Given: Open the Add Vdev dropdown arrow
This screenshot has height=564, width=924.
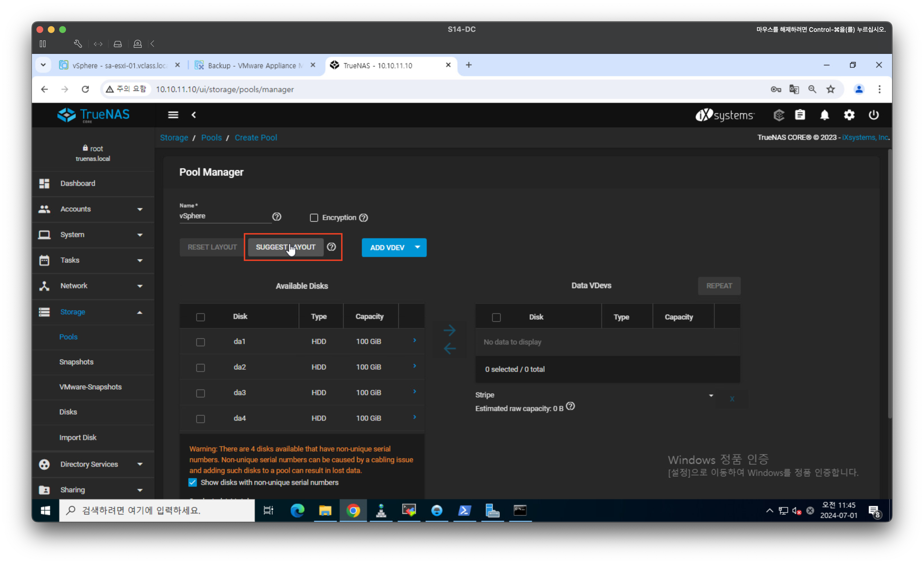Looking at the screenshot, I should pyautogui.click(x=417, y=247).
